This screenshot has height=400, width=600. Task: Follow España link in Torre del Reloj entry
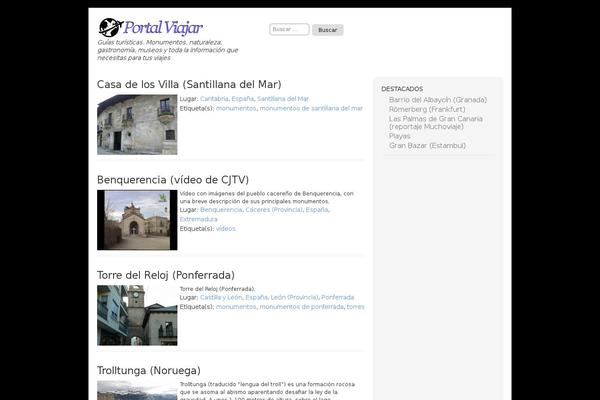coord(256,297)
